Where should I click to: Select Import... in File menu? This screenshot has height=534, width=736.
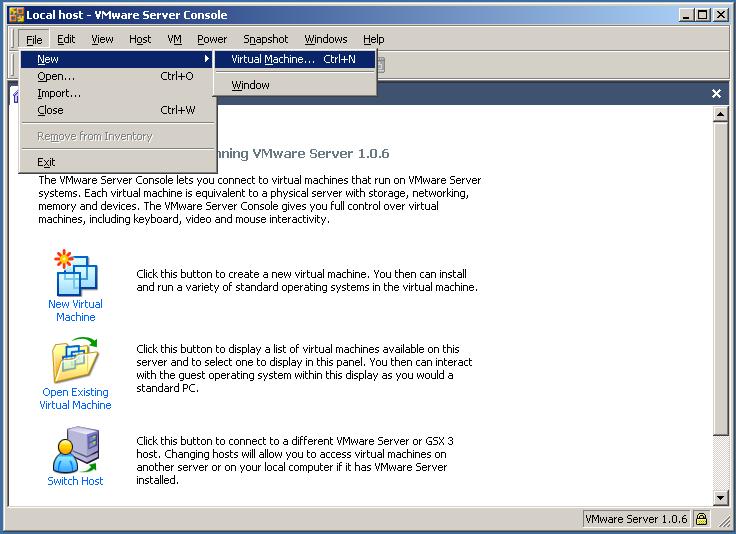(x=117, y=93)
